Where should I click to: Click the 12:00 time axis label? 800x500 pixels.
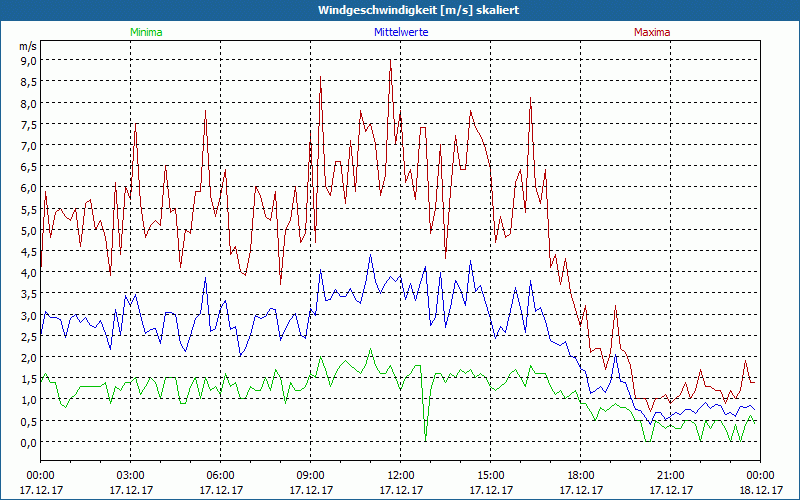click(401, 476)
